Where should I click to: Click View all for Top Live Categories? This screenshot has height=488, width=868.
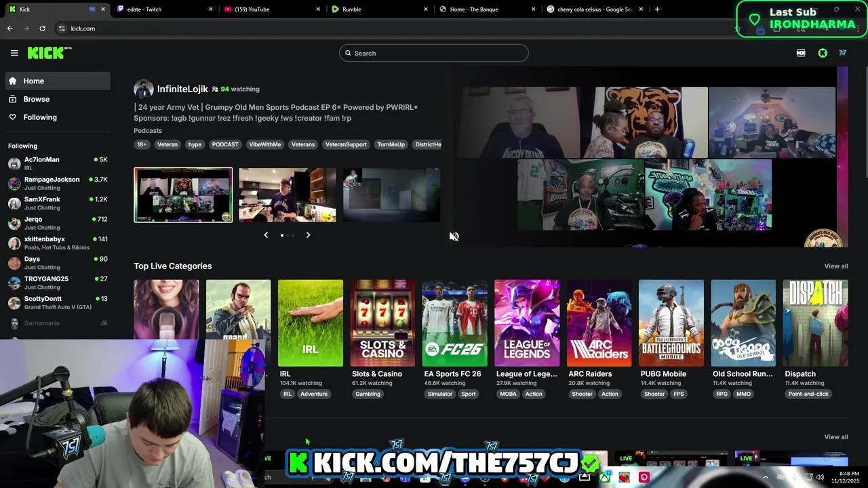point(835,266)
